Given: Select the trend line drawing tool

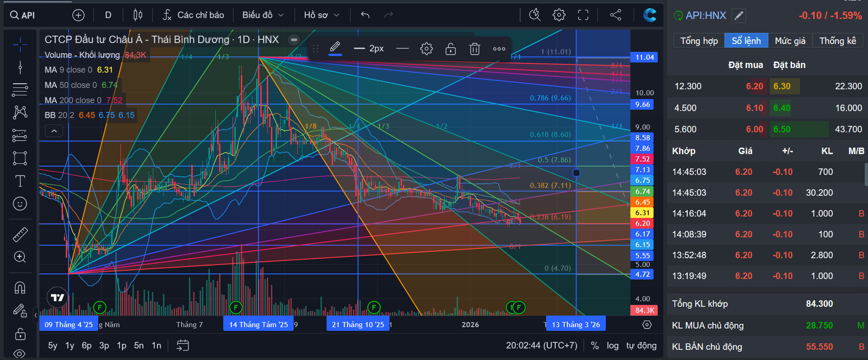Looking at the screenshot, I should coord(20,68).
